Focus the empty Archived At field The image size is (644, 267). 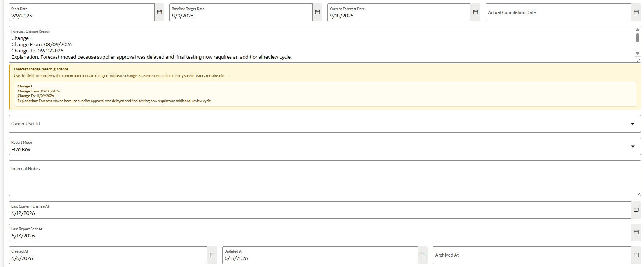532,255
